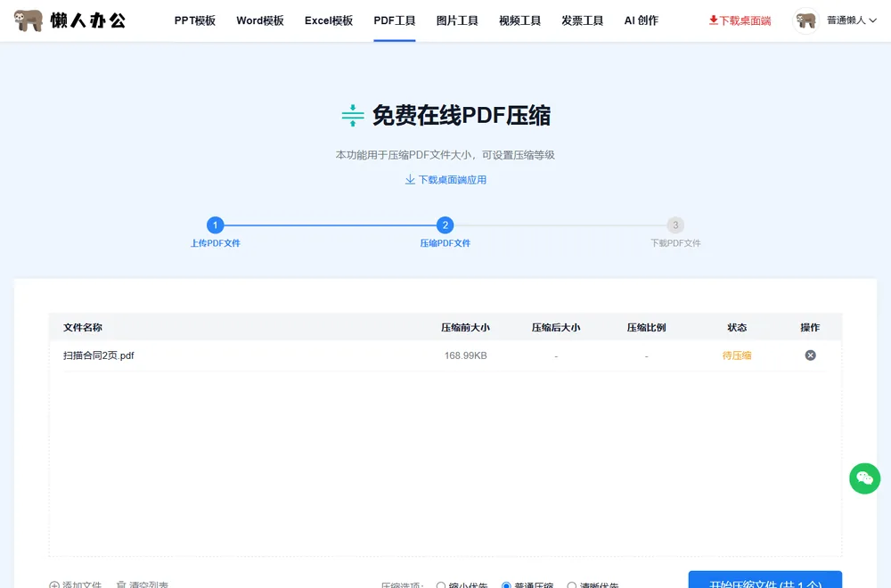Click the 操作 column header
The image size is (891, 588).
(x=810, y=327)
